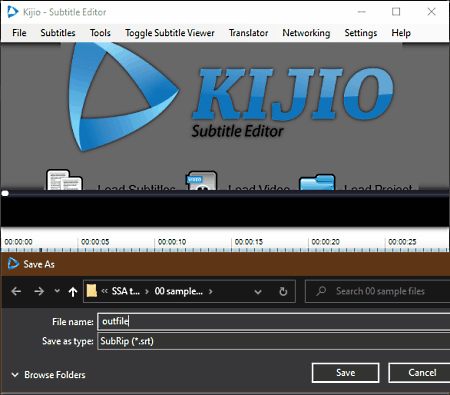Click the File name text field
450x395 pixels.
click(274, 322)
